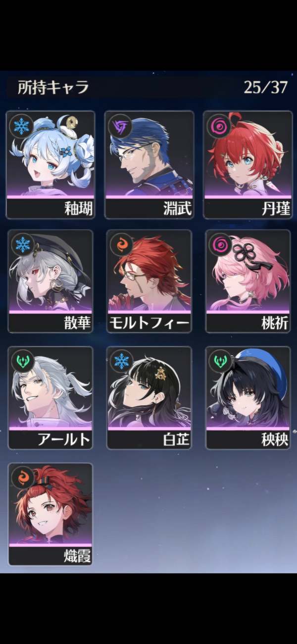This screenshot has width=297, height=644.
Task: Click the 25/37 owned character counter
Action: (x=265, y=87)
